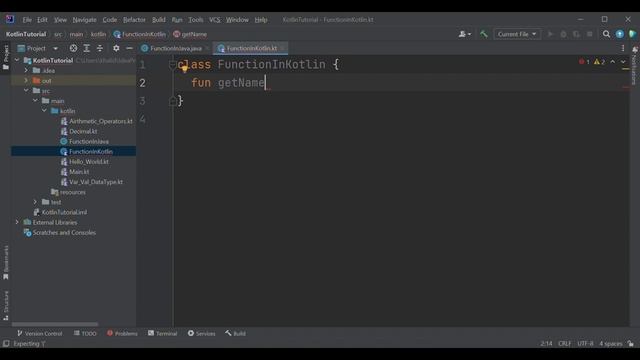Screen dimensions: 640x360
Task: Collapse the kotlin folder
Action: click(44, 111)
